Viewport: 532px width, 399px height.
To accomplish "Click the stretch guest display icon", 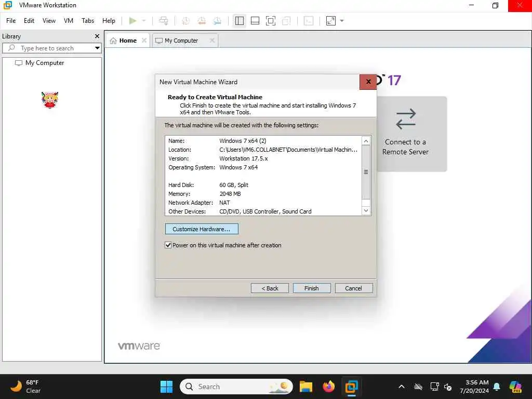I will (x=331, y=21).
